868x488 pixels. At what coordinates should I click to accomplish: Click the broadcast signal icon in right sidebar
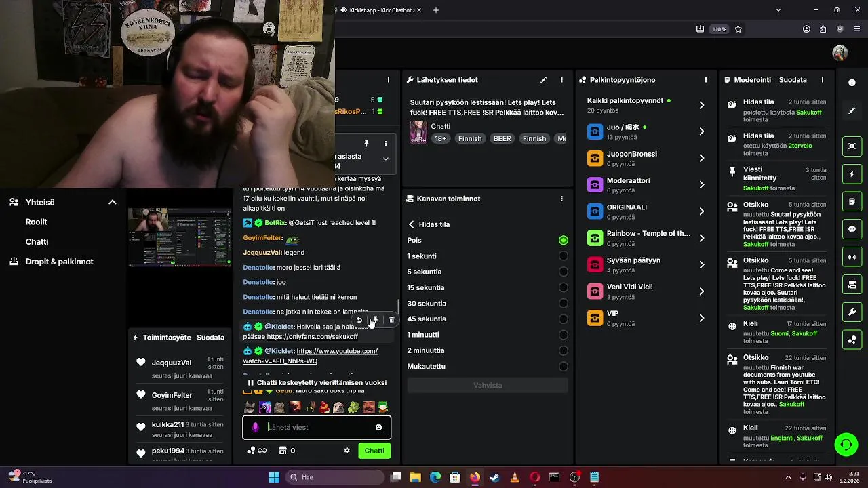click(852, 257)
